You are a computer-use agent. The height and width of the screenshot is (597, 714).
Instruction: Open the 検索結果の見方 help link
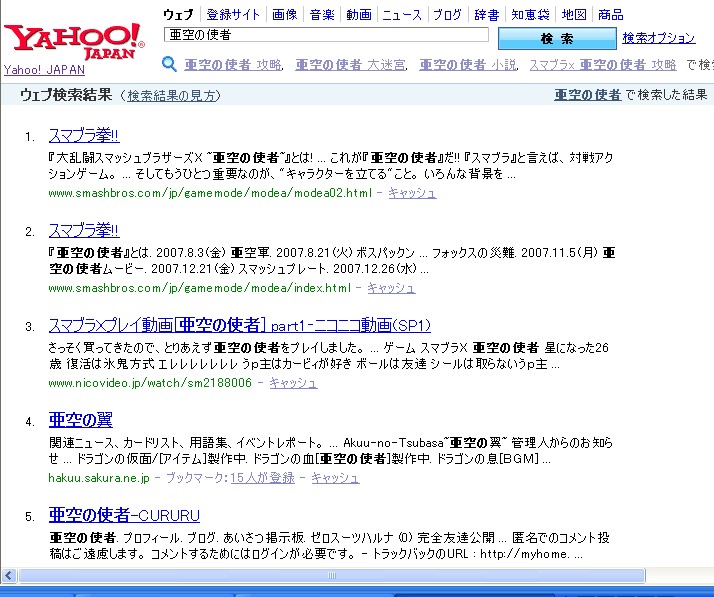(171, 95)
